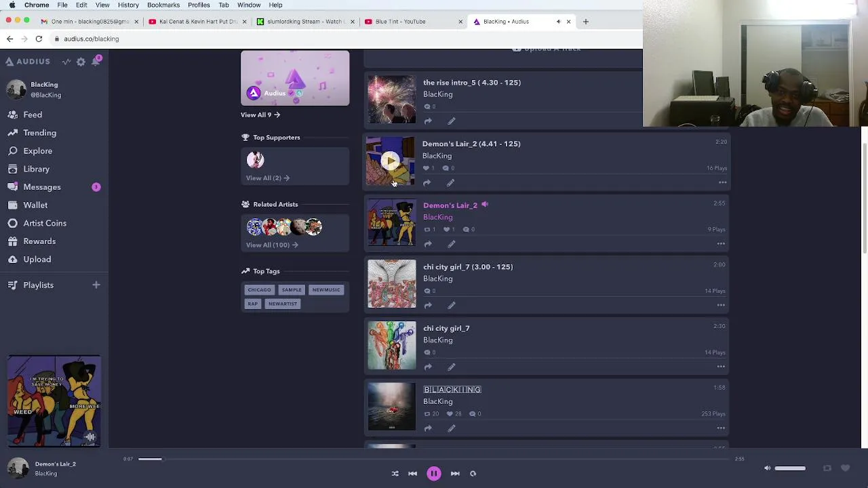
Task: Open the Chrome Bookmarks menu
Action: [x=163, y=5]
